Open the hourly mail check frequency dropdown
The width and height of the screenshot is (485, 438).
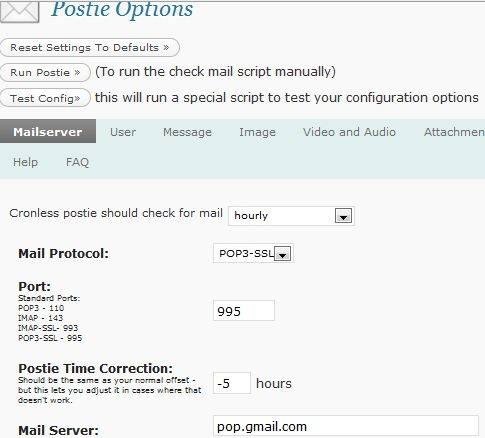tap(291, 216)
